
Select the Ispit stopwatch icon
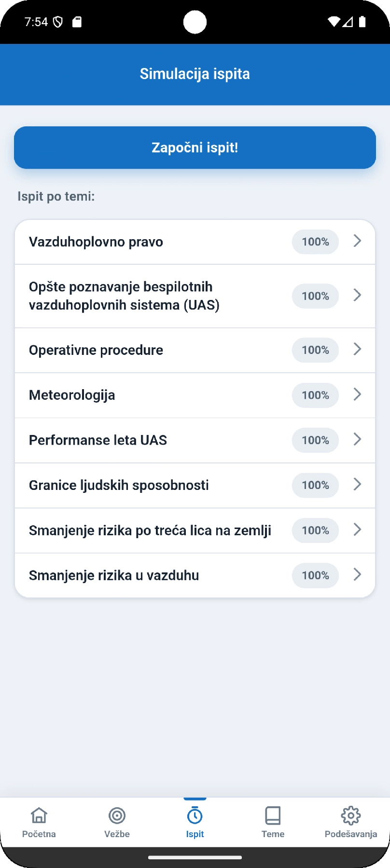click(x=195, y=815)
